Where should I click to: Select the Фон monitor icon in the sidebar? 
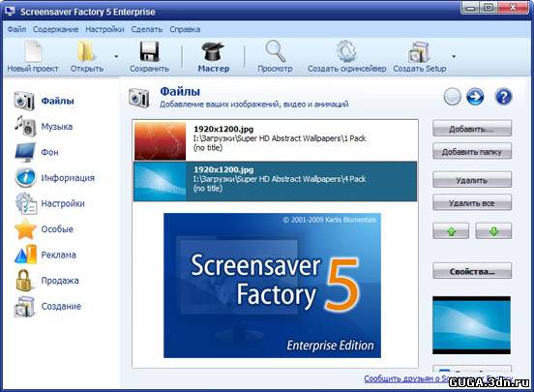[25, 152]
